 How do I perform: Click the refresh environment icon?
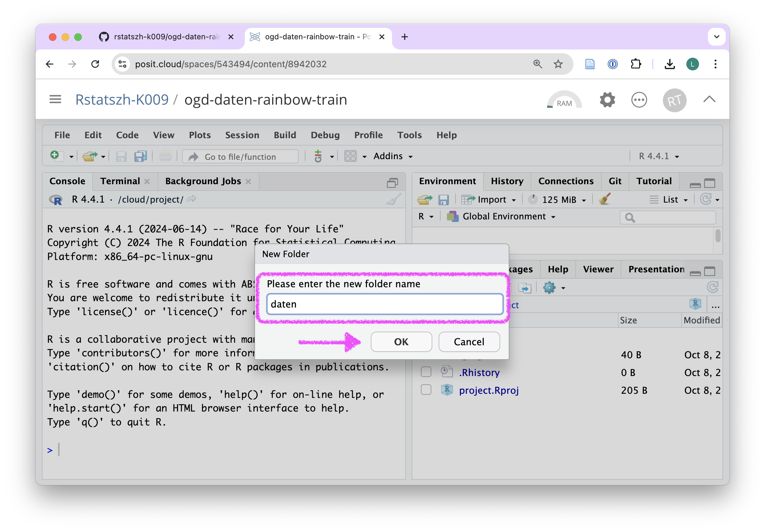[x=706, y=199]
